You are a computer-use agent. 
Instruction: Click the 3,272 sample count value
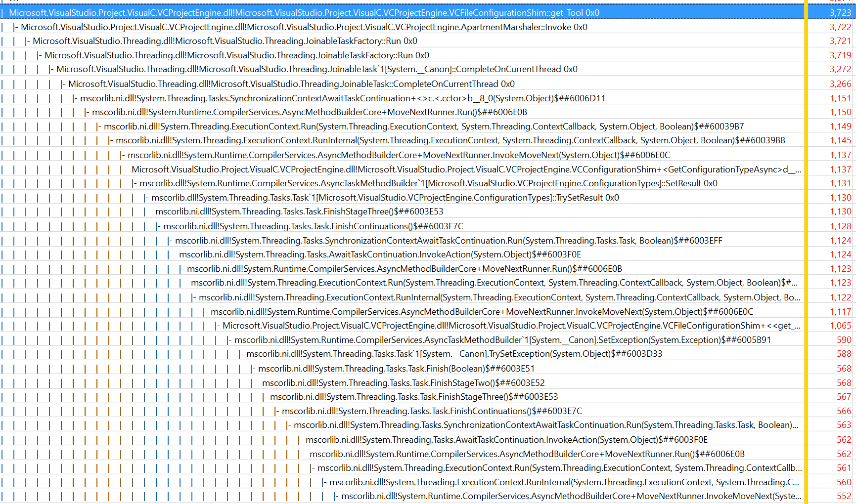coord(841,69)
